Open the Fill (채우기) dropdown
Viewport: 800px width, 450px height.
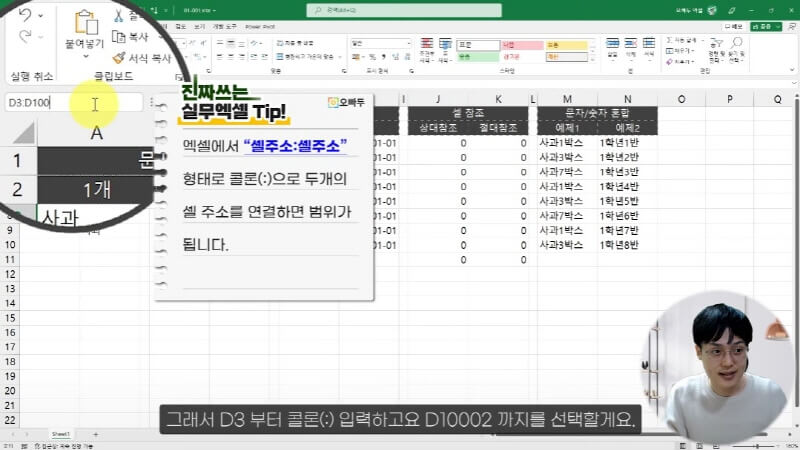[x=680, y=51]
